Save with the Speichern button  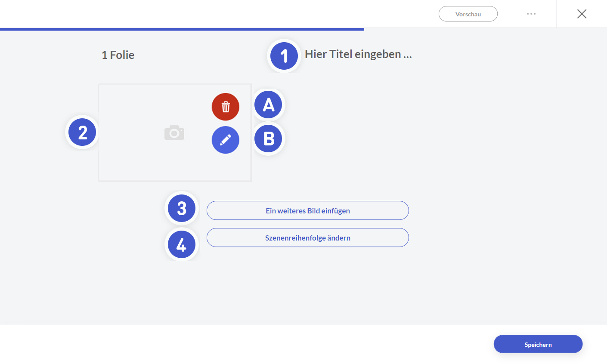538,344
